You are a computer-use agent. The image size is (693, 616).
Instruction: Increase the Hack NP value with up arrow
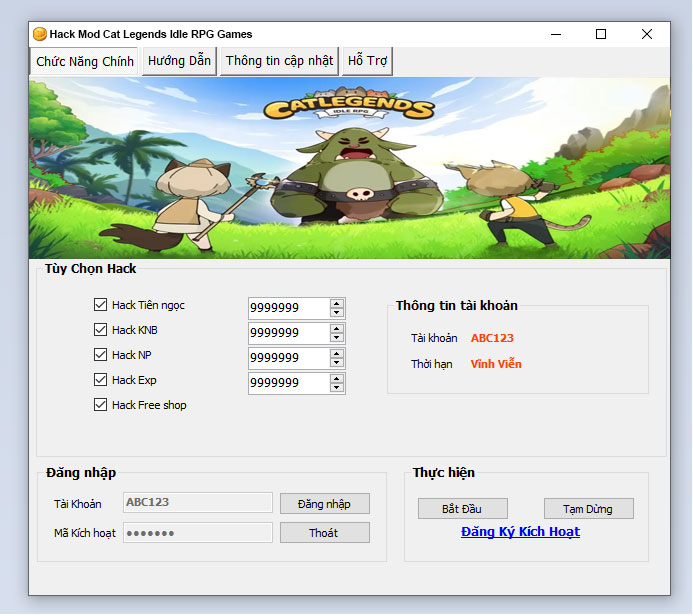337,354
